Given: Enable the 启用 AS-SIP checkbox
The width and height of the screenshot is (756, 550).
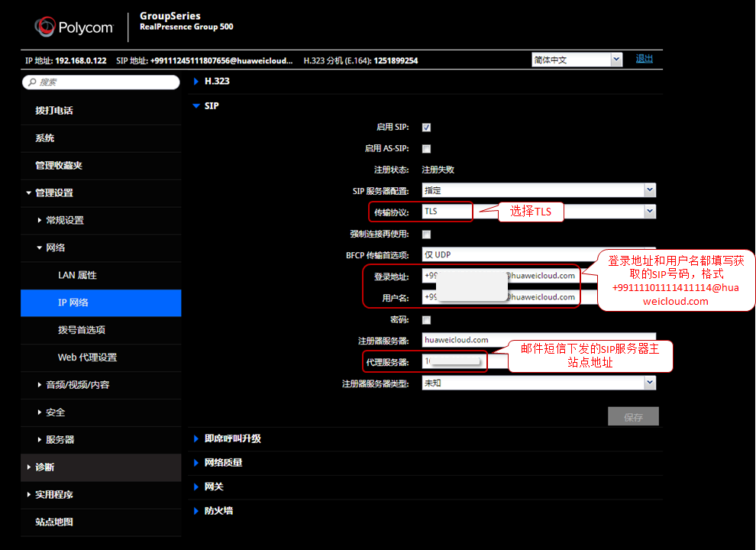Looking at the screenshot, I should click(425, 148).
